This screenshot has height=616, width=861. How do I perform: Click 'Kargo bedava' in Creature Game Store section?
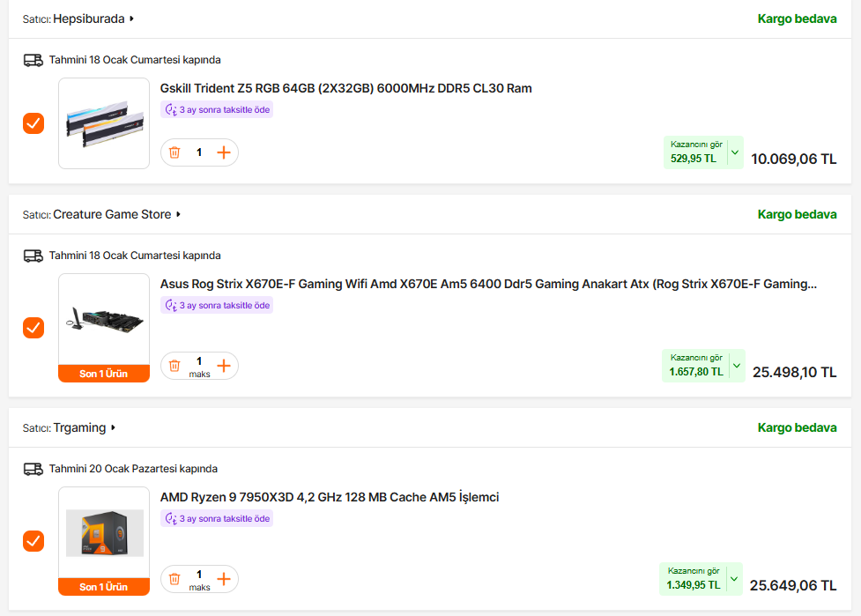click(x=798, y=214)
